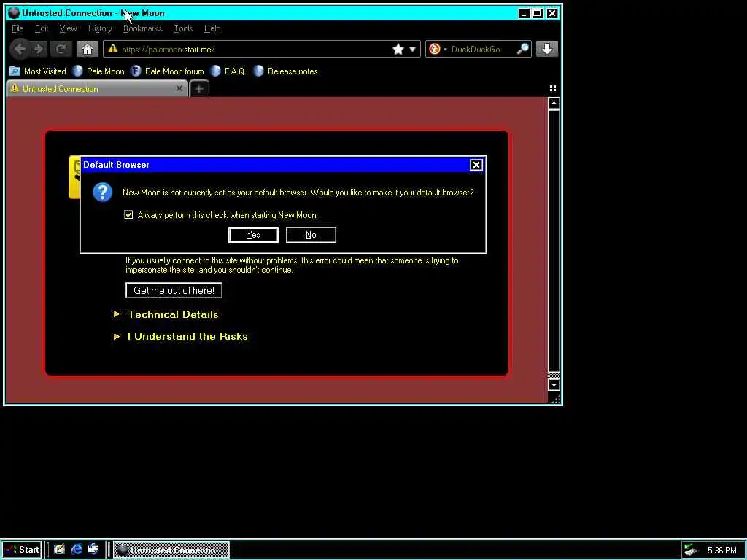747x560 pixels.
Task: Open the Help menu
Action: (212, 28)
